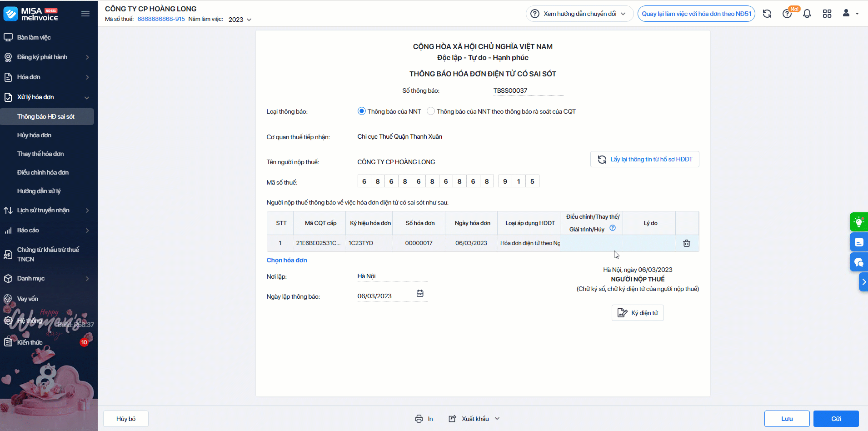Click the green lightbulb suggestion icon
Viewport: 868px width, 431px height.
click(x=858, y=222)
